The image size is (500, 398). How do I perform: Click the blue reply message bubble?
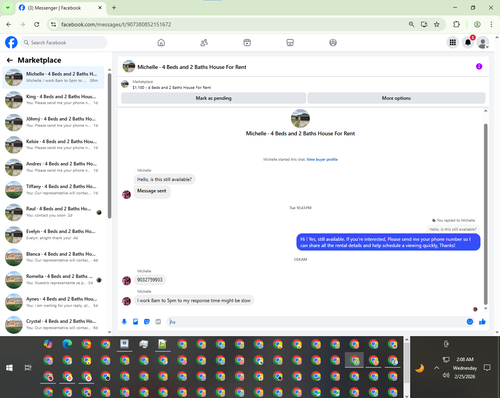click(x=388, y=242)
